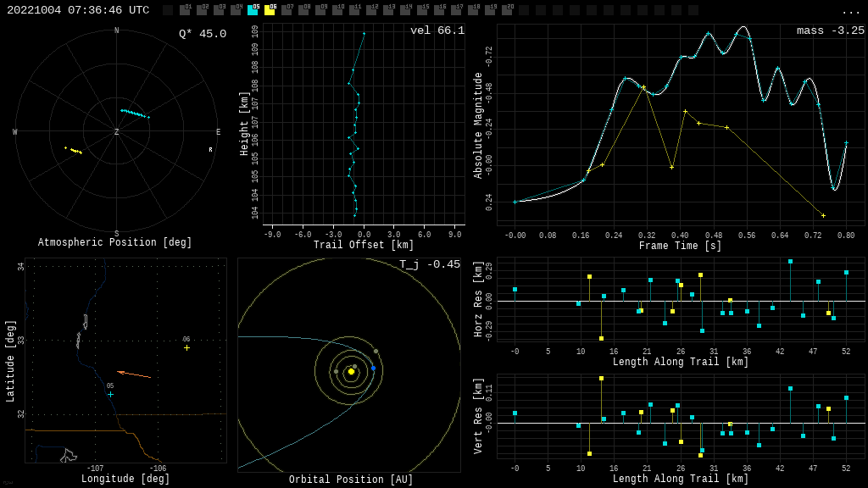Click the cyan meteor track in sky plot

[x=135, y=114]
